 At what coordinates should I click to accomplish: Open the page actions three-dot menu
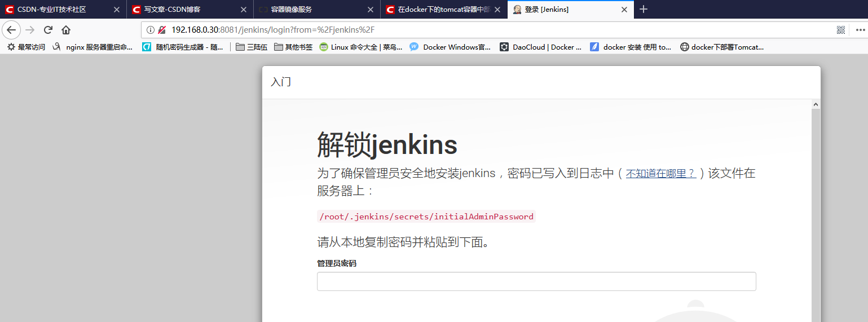[x=860, y=30]
